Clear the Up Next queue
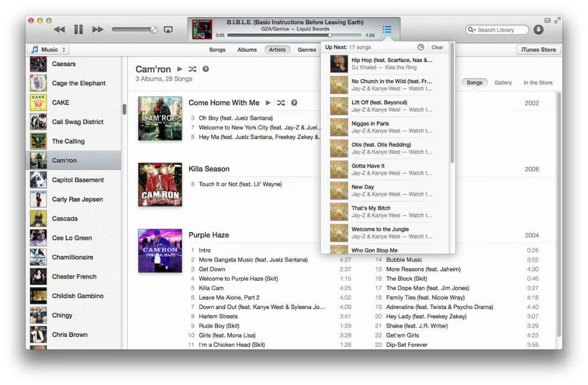 [437, 47]
